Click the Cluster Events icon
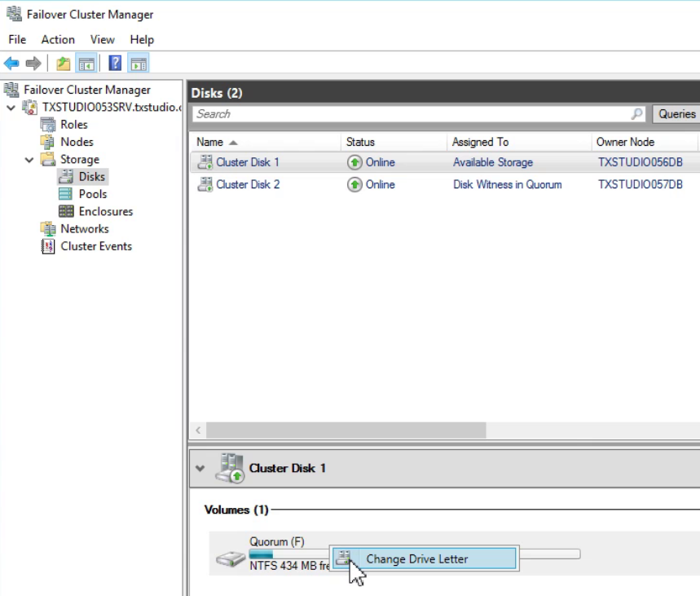Screen dimensions: 700x596 (x=48, y=246)
